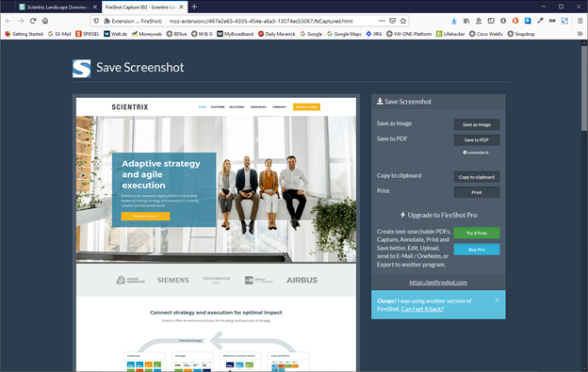
Task: Click the Save as Image button
Action: 477,124
